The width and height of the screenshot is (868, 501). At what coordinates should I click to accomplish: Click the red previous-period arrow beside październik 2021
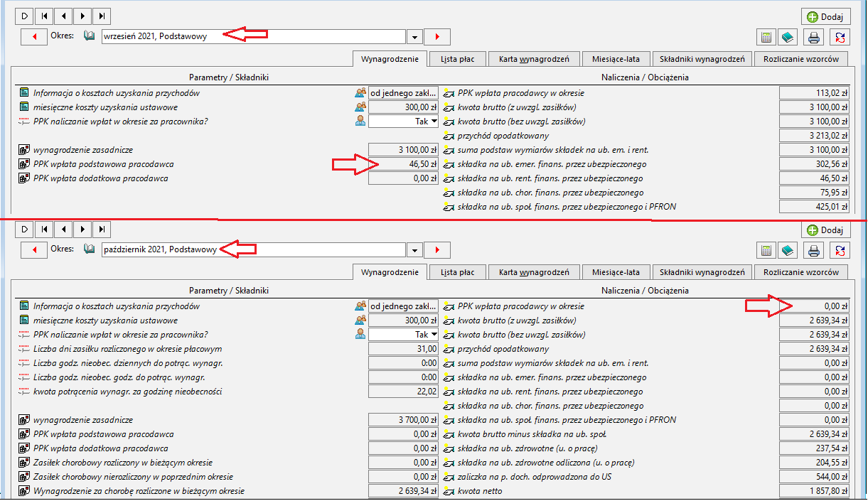[33, 249]
